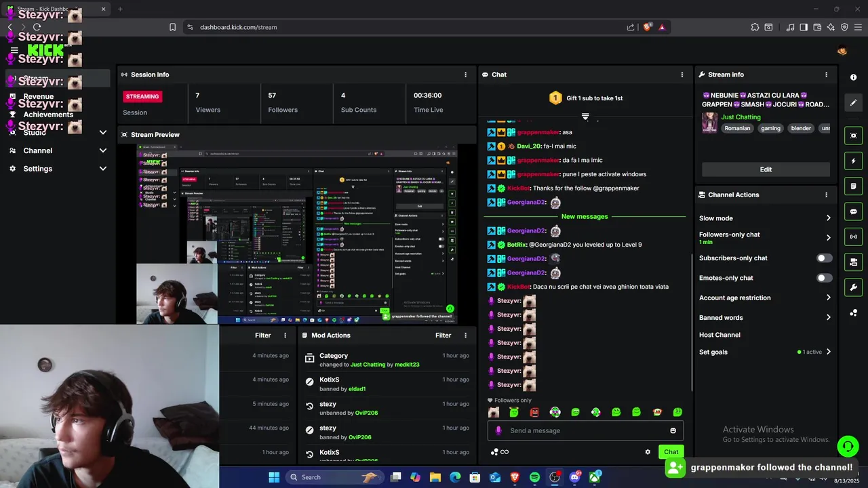Toggle the chat bubble widget icon

point(854,211)
